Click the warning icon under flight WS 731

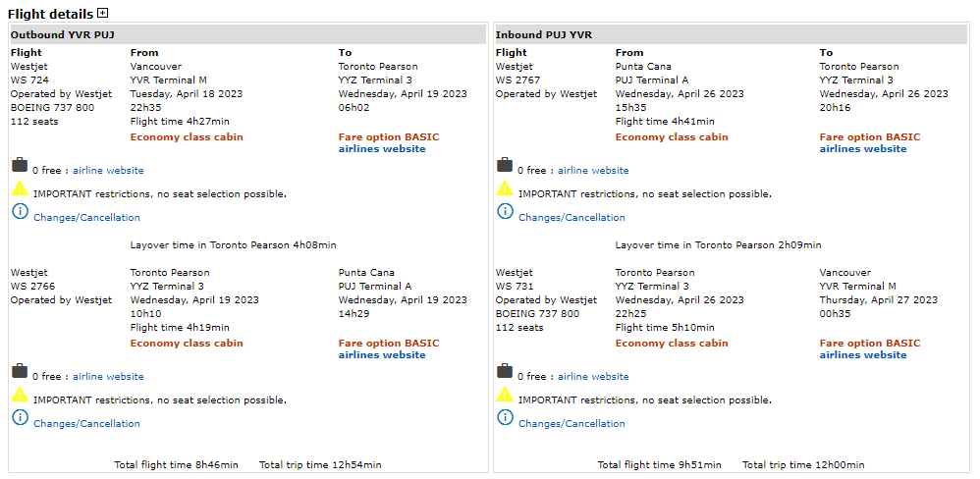coord(505,395)
